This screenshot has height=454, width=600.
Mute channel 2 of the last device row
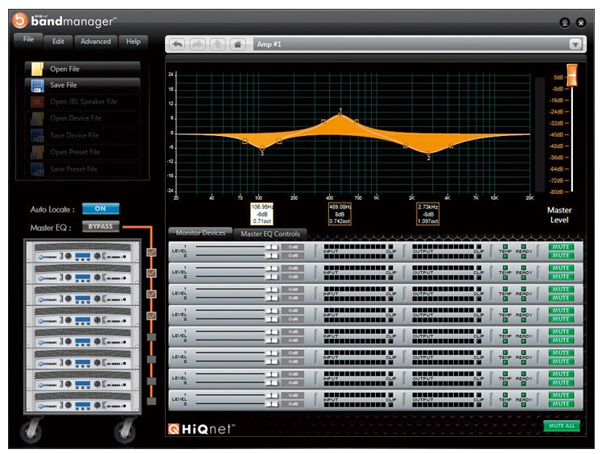pos(561,404)
